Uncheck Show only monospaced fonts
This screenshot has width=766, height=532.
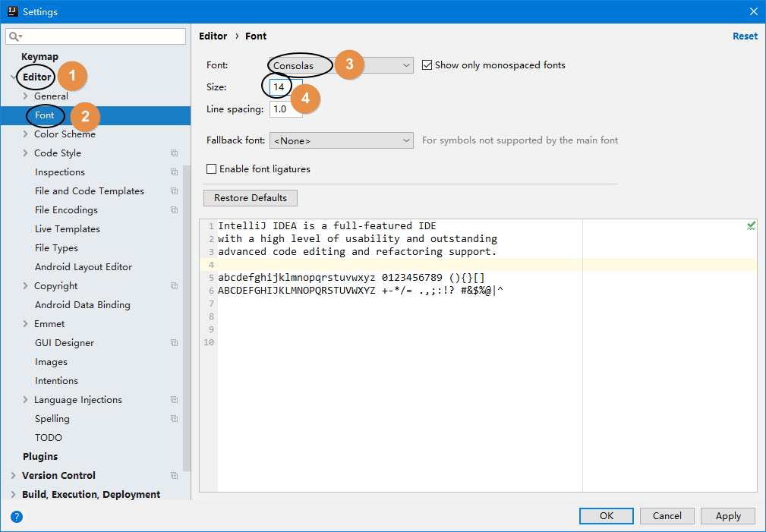point(427,65)
